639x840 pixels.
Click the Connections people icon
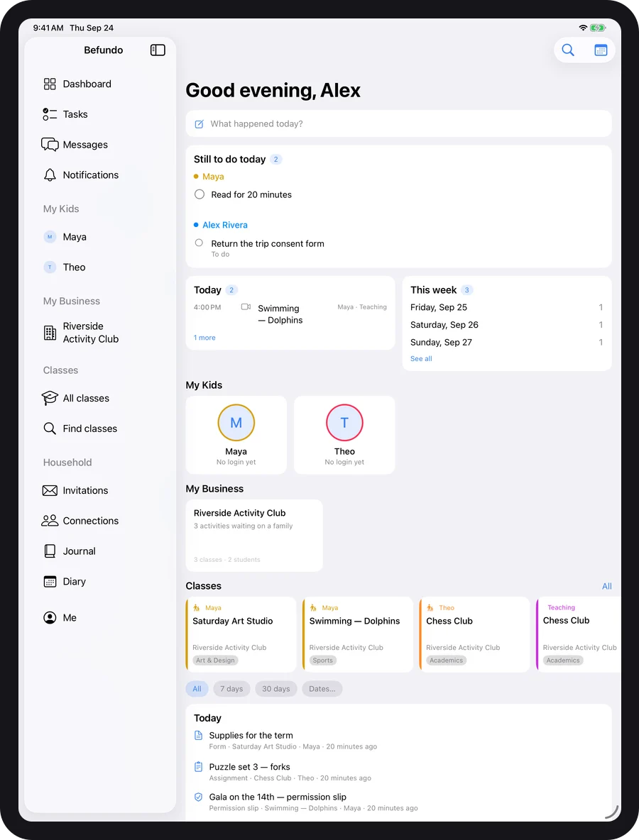click(x=50, y=521)
